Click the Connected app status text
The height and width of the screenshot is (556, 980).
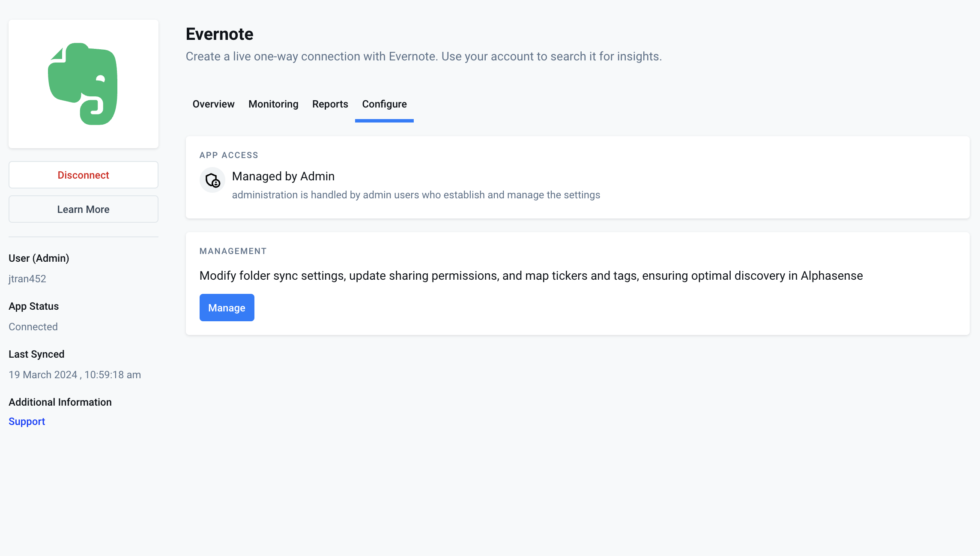click(33, 327)
